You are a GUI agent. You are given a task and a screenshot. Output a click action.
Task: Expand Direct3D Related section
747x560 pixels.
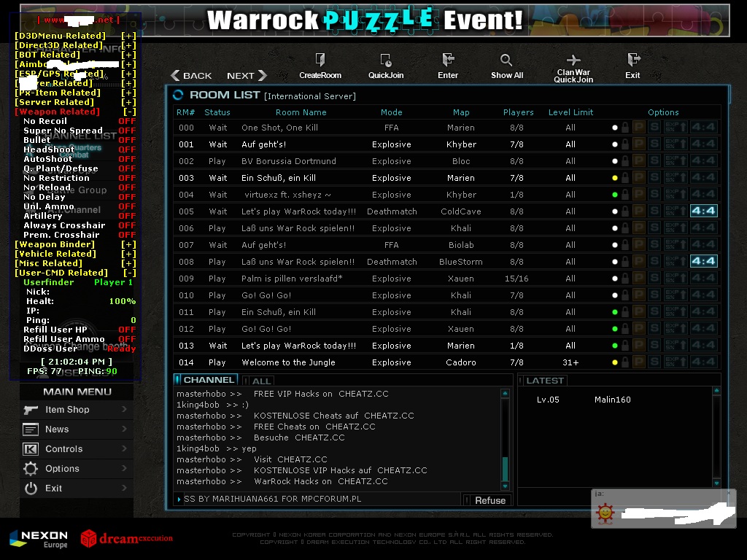[x=128, y=45]
